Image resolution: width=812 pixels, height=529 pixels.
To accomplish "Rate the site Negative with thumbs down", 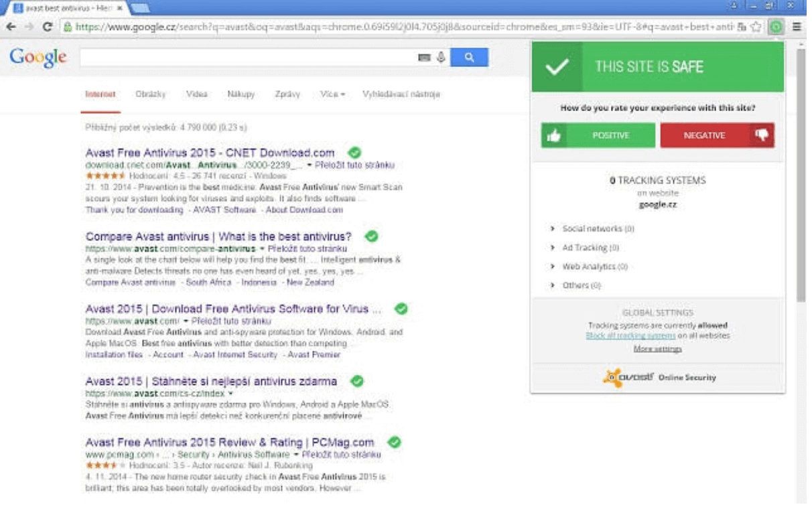I will (x=717, y=135).
